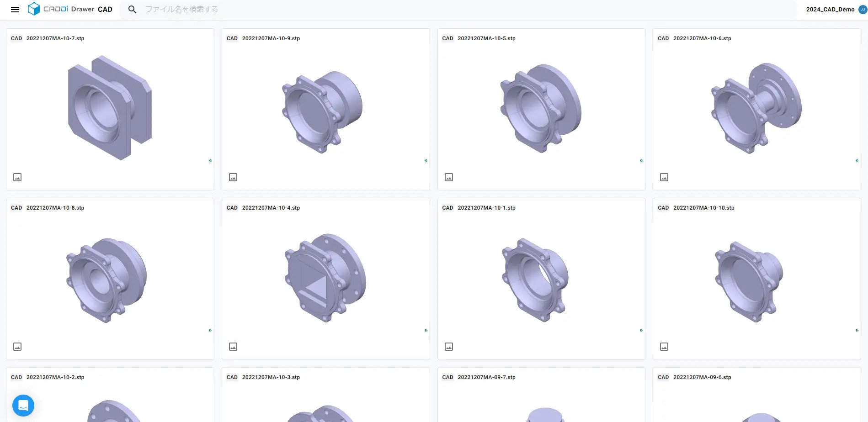Click the green sync badge on 20221207MA-10-1.stp
Viewport: 868px width, 422px height.
coord(641,330)
